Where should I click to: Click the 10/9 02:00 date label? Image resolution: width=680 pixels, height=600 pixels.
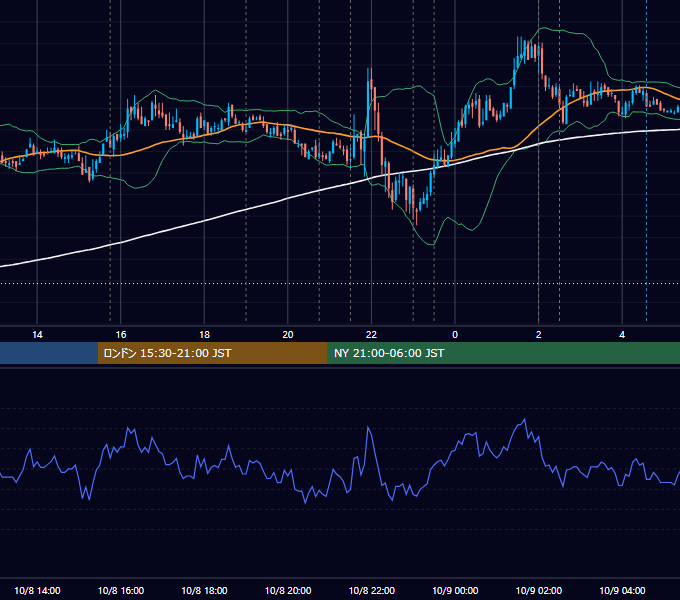(539, 590)
